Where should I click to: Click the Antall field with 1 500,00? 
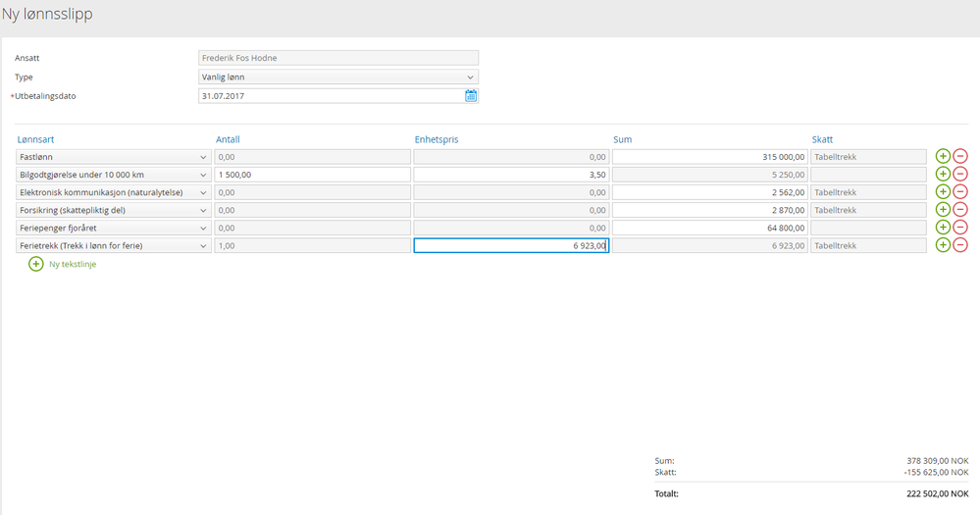click(312, 175)
